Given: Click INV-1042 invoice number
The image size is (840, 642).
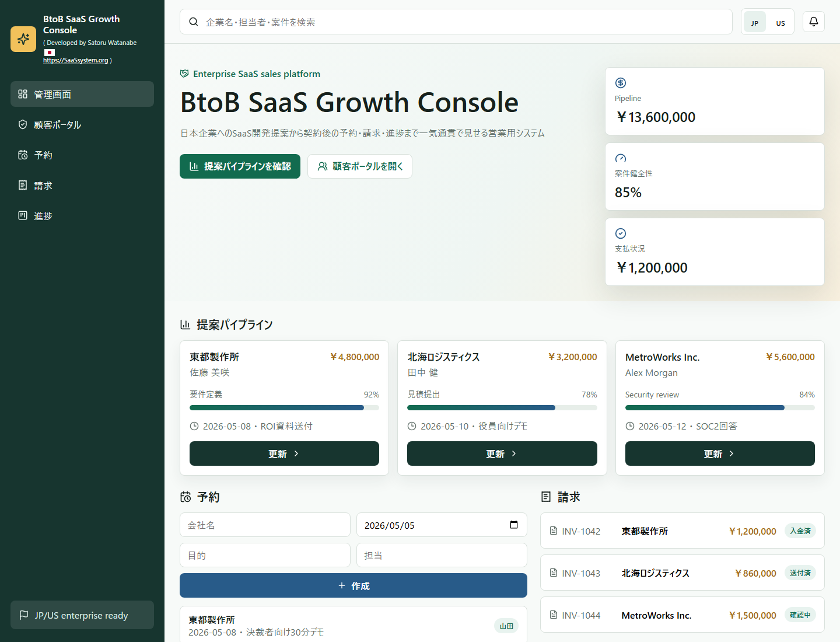Looking at the screenshot, I should tap(581, 531).
